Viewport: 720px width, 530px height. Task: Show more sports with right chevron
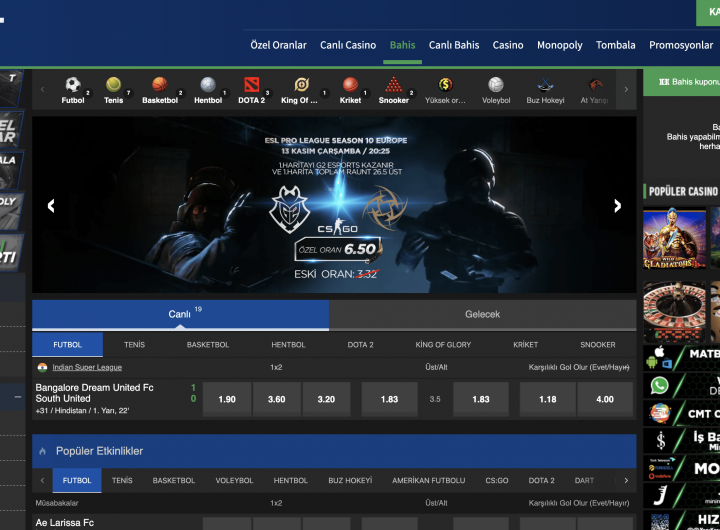click(x=626, y=89)
